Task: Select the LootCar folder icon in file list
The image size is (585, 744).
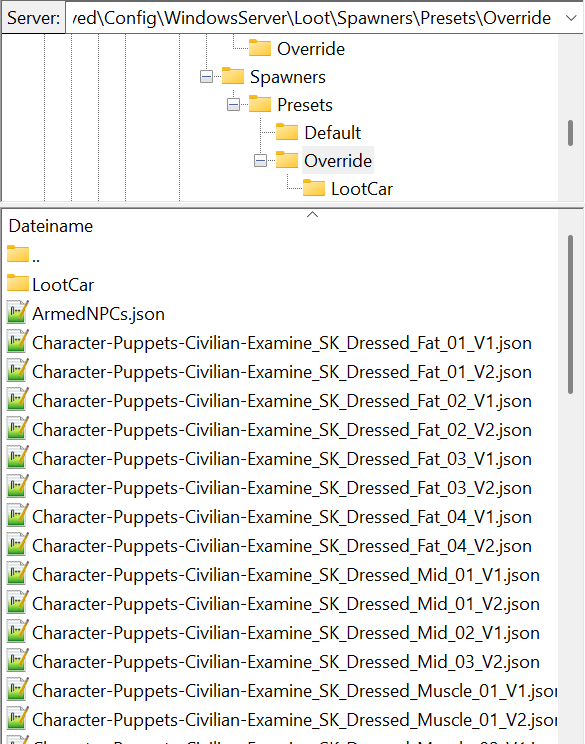Action: 18,283
